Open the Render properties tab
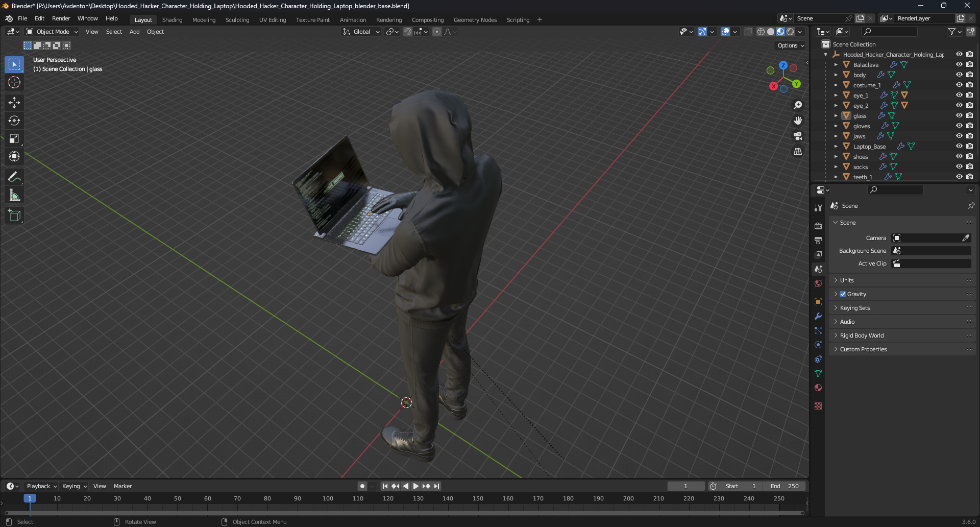The image size is (980, 527). pos(818,226)
